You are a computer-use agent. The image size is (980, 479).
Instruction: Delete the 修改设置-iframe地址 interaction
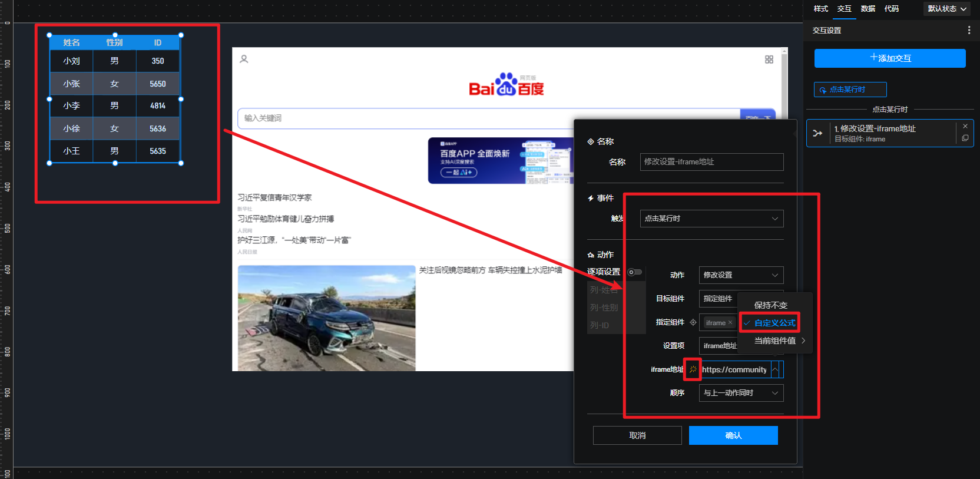pos(965,126)
